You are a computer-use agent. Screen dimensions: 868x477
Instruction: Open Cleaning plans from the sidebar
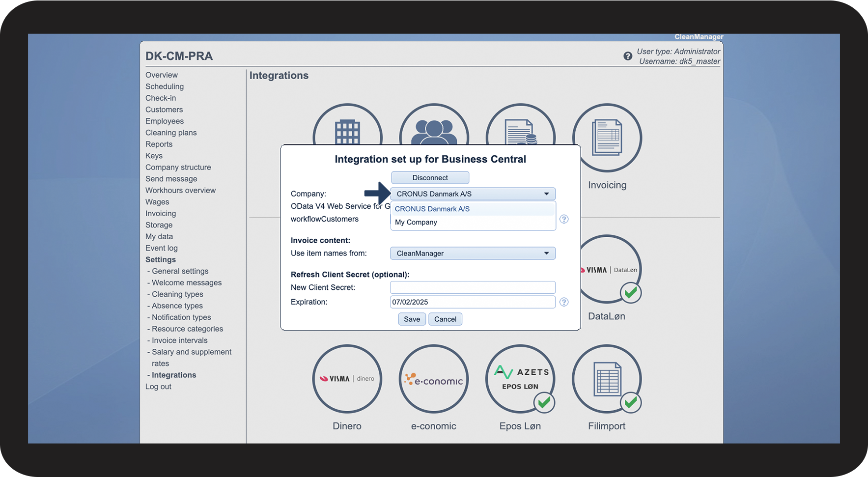(x=171, y=133)
